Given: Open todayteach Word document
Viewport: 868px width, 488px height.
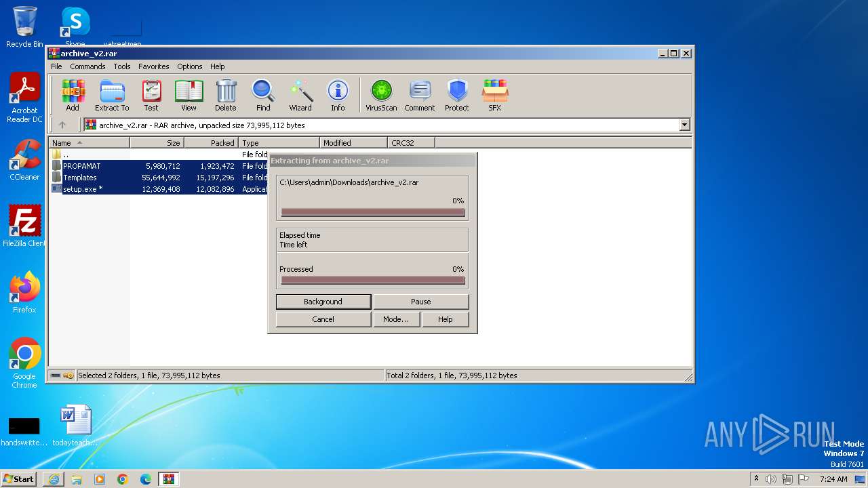Looking at the screenshot, I should point(75,426).
